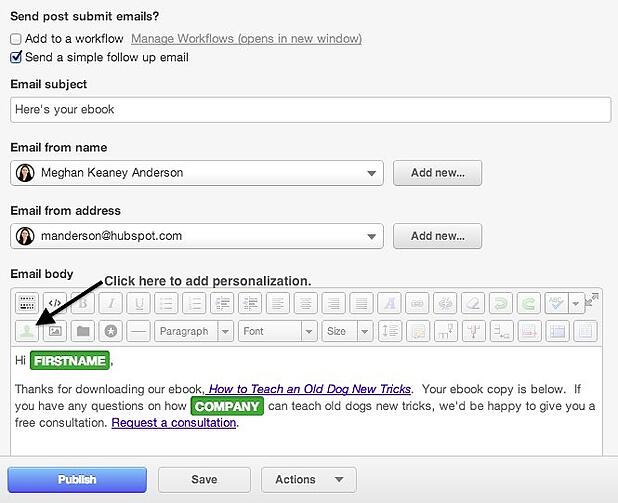Open the Manage Workflows link

click(246, 39)
